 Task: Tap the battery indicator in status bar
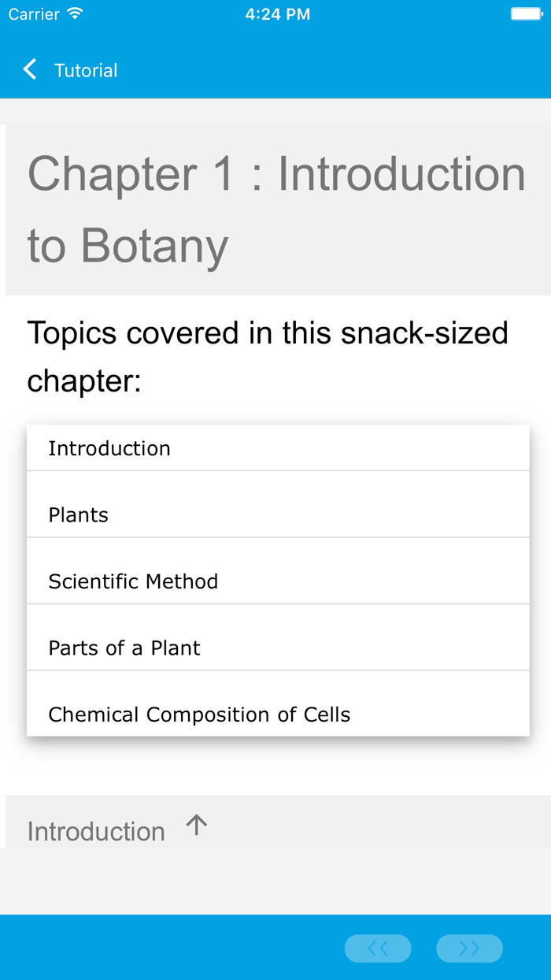coord(526,13)
